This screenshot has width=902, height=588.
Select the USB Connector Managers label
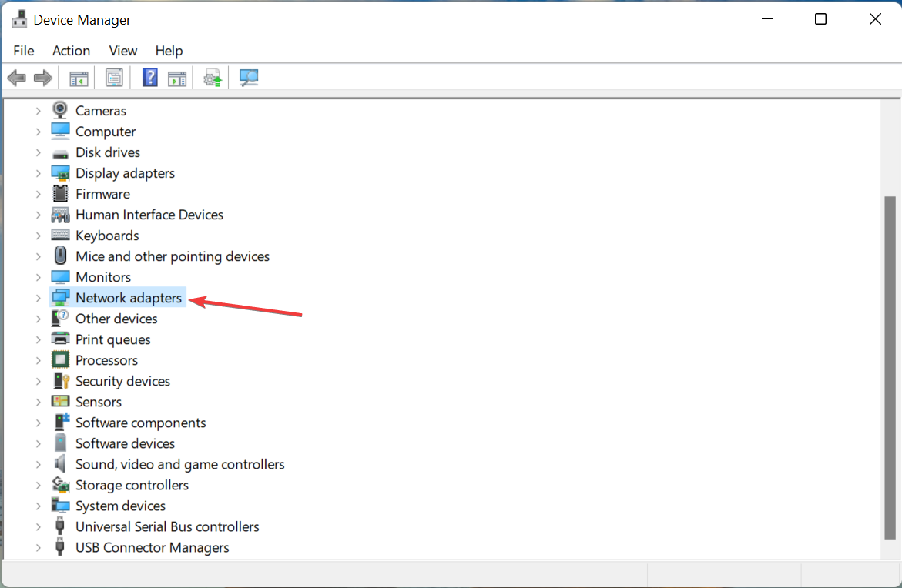pos(152,547)
